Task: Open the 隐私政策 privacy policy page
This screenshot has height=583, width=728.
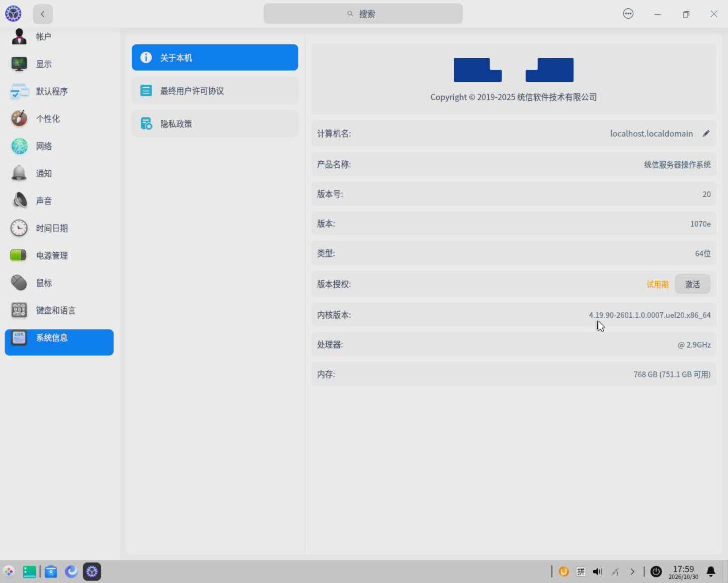Action: point(215,124)
